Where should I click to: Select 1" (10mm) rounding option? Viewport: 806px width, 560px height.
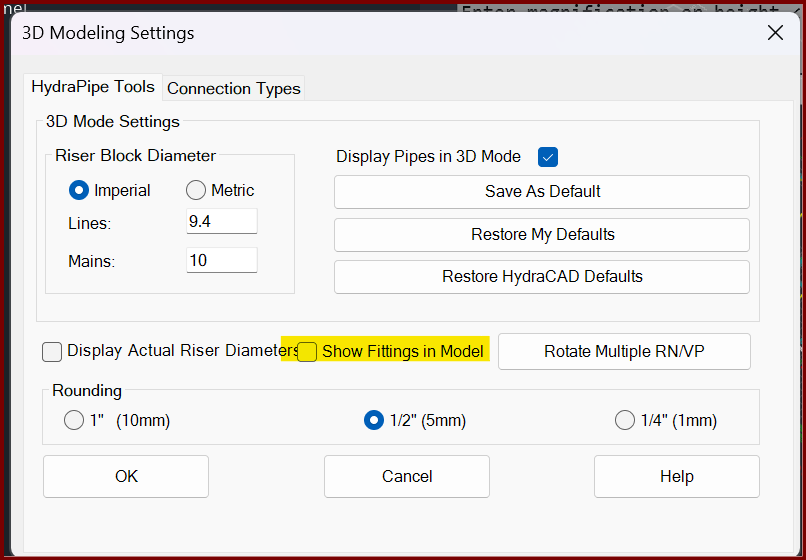(74, 421)
